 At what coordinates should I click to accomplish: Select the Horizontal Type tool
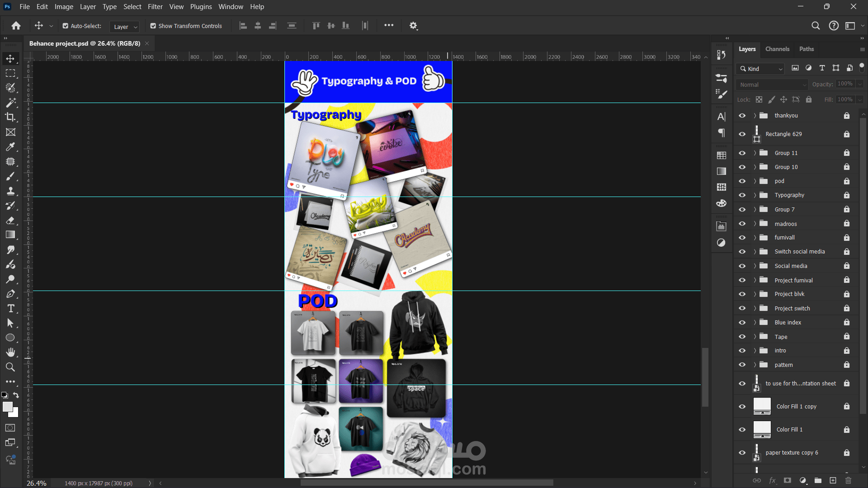(x=10, y=309)
